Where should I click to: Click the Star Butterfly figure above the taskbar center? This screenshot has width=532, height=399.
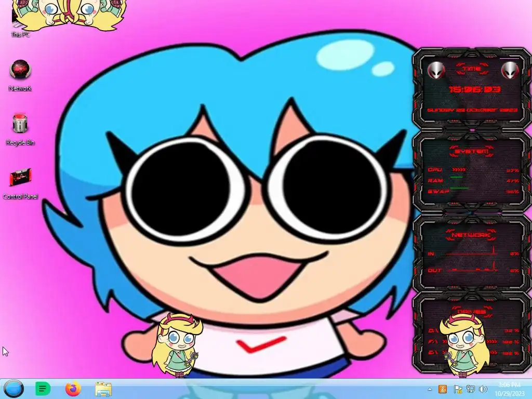pos(177,345)
